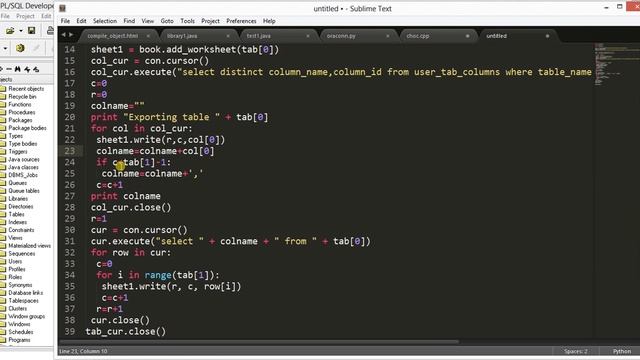Viewport: 640px width, 360px height.
Task: Click the 'col_cur.close()' code line
Action: tap(131, 207)
